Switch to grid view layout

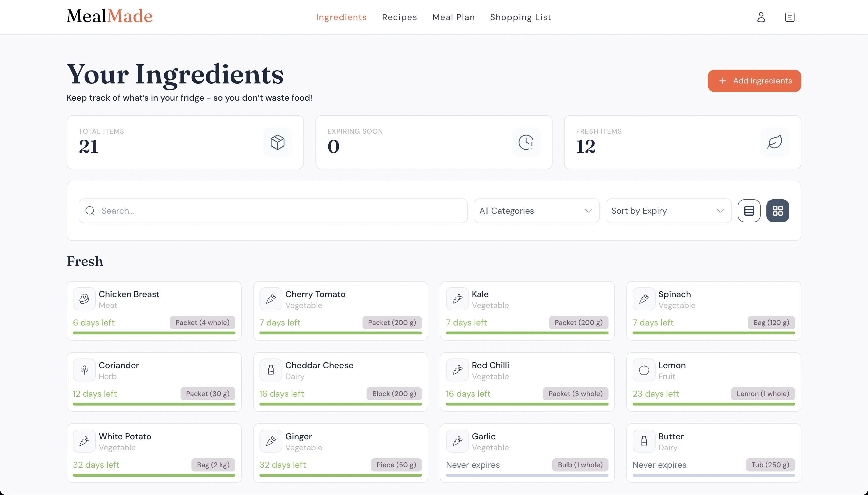pyautogui.click(x=778, y=211)
